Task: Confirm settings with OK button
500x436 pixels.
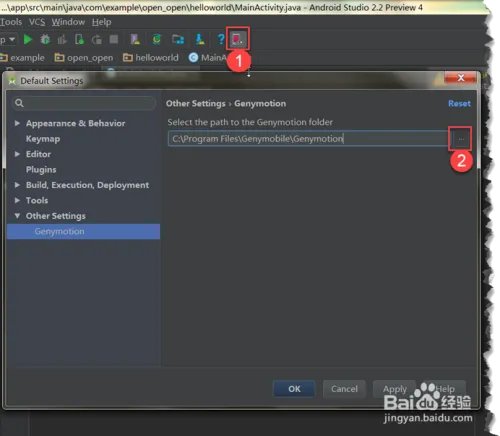Action: pyautogui.click(x=294, y=389)
